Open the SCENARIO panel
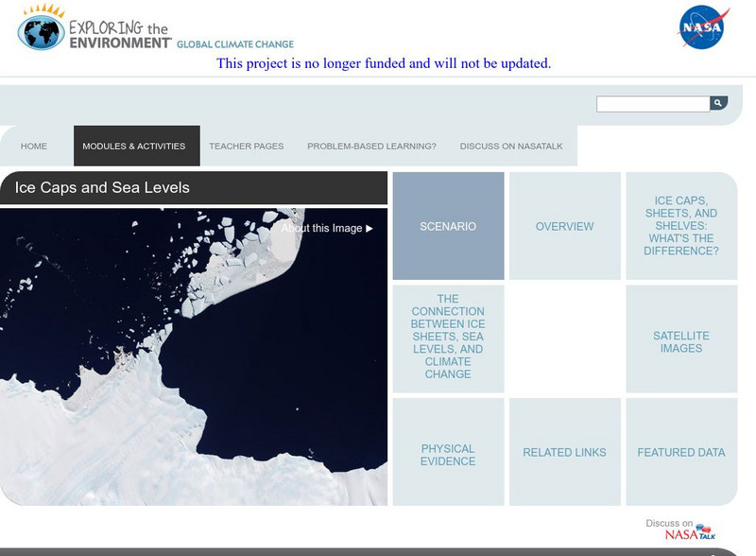Screen dimensions: 756x556 448,227
